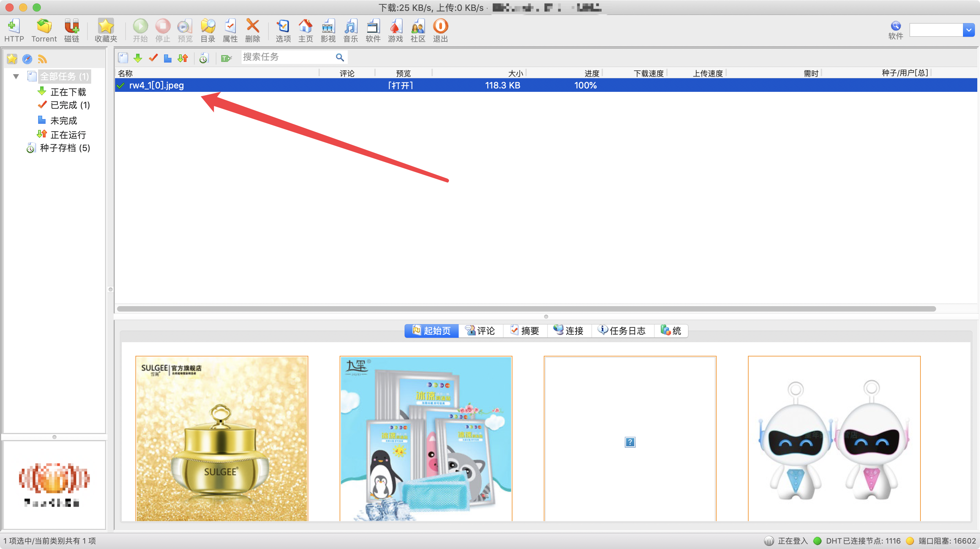Click the magnet link (磁链) icon
Viewport: 980px width, 549px height.
(x=71, y=27)
